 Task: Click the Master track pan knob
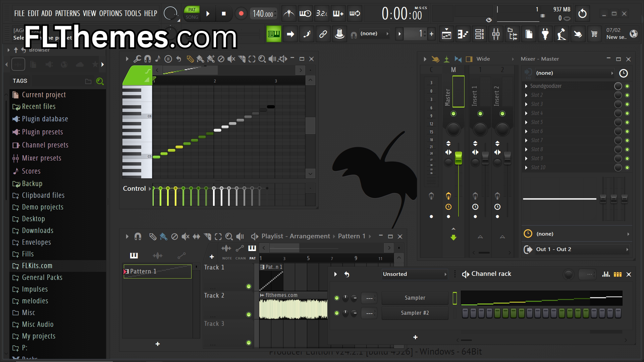point(453,129)
